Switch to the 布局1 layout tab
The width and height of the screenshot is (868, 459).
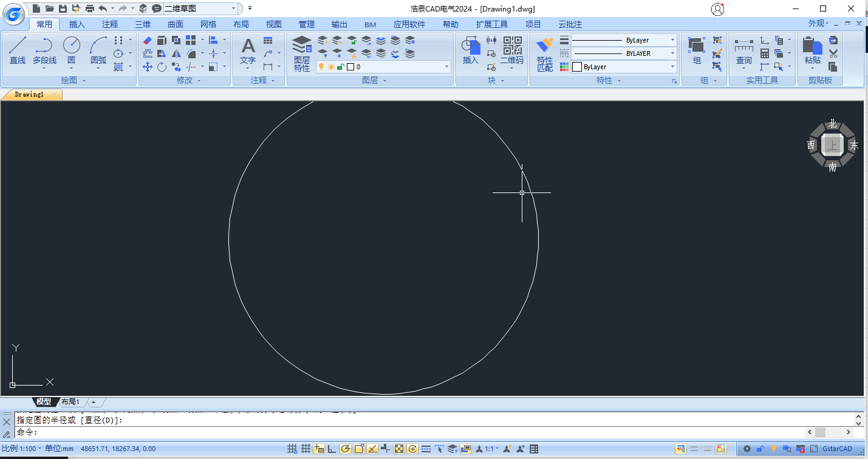click(x=70, y=402)
